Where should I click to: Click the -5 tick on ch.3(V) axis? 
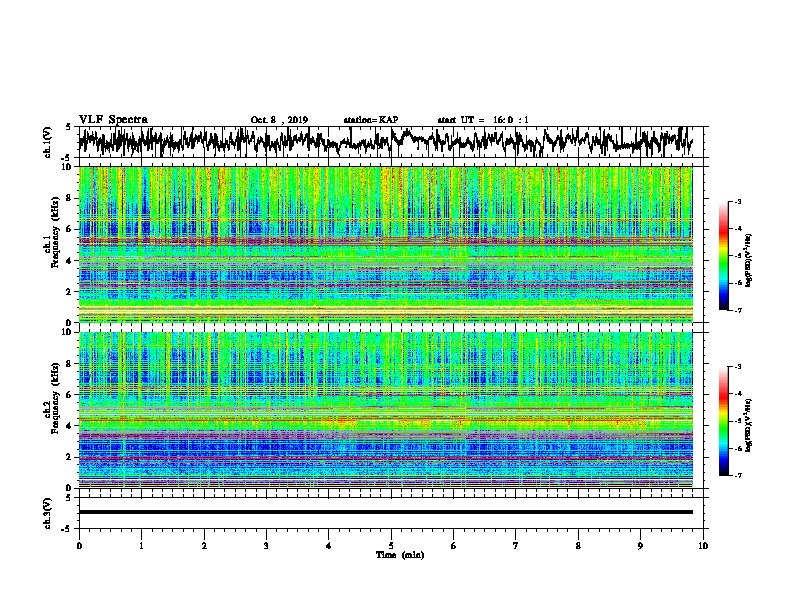tap(66, 529)
